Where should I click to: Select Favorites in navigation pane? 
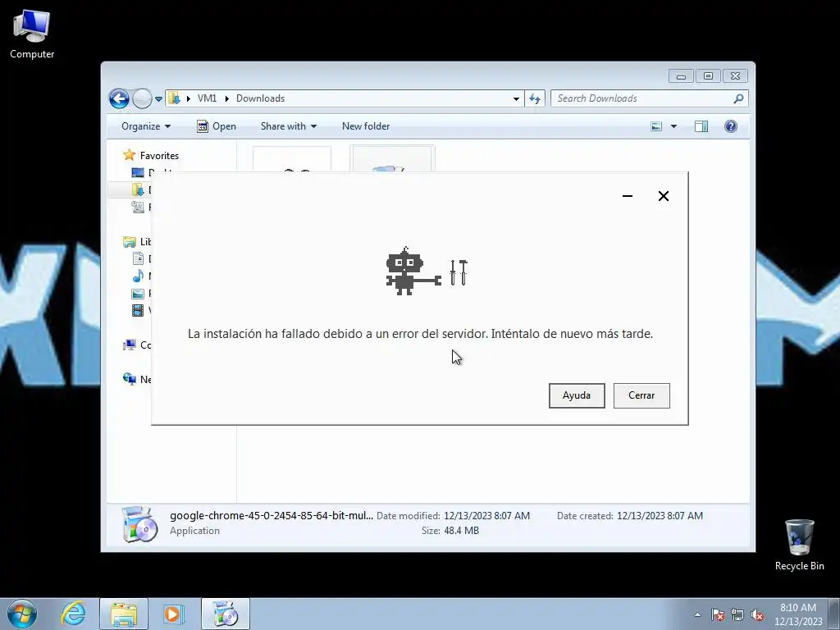coord(151,155)
